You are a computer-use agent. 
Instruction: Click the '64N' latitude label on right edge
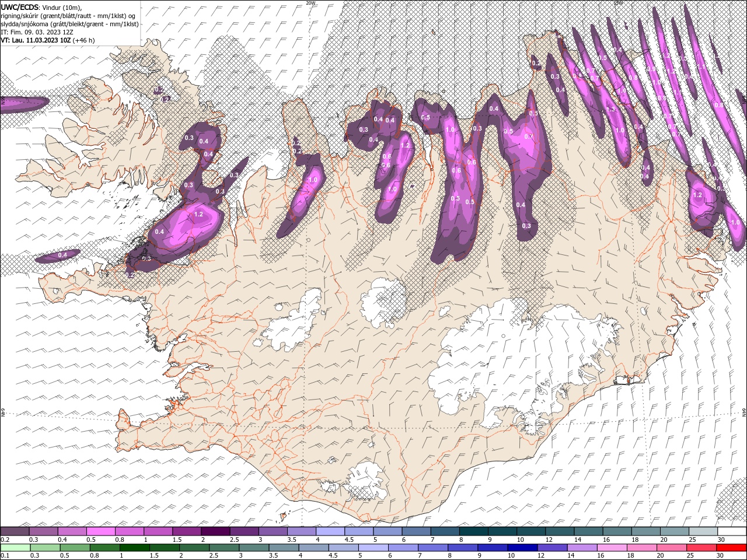pos(744,412)
